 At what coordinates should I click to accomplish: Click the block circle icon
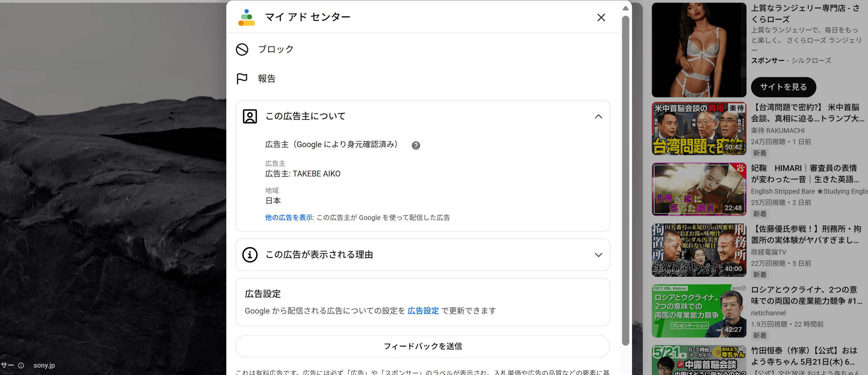tap(242, 49)
